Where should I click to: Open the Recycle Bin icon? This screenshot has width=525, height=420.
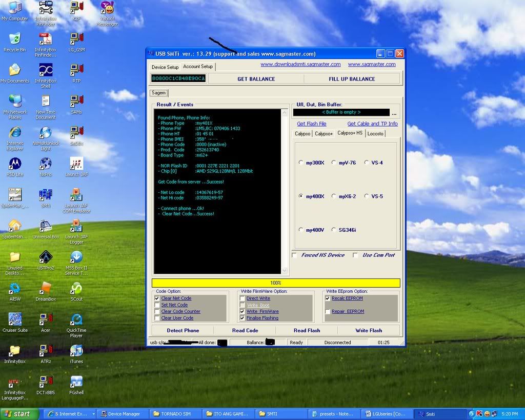pos(15,42)
